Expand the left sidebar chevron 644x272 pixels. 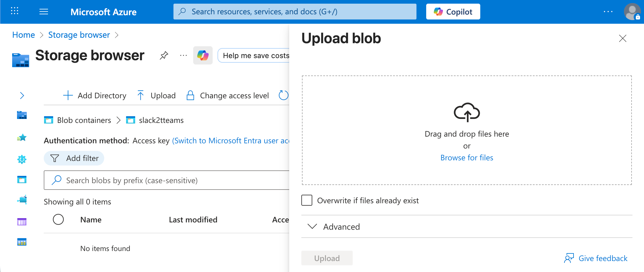click(22, 96)
